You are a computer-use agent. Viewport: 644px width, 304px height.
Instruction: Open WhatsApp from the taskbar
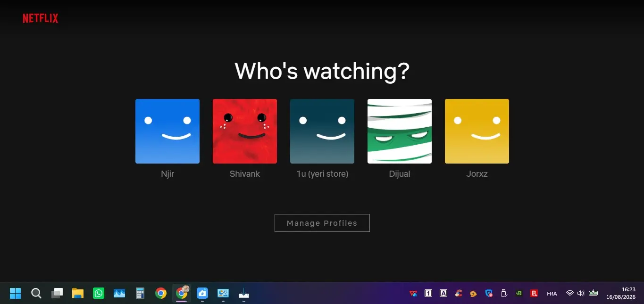pos(99,293)
